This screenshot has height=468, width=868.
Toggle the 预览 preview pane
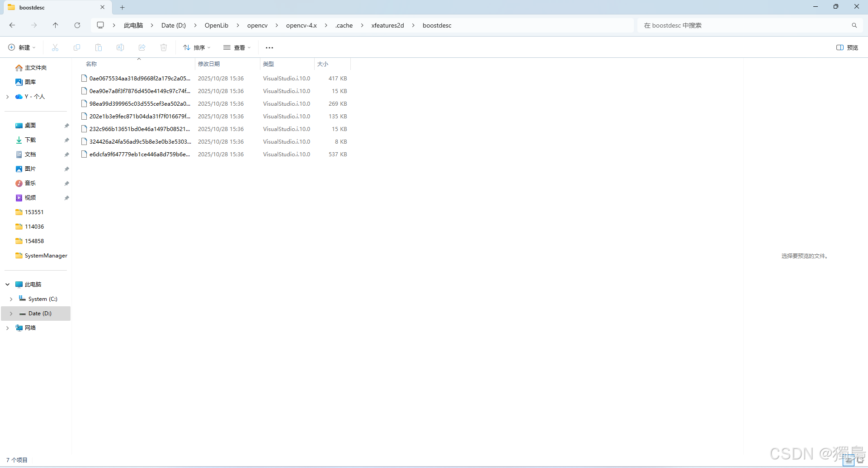coord(847,47)
